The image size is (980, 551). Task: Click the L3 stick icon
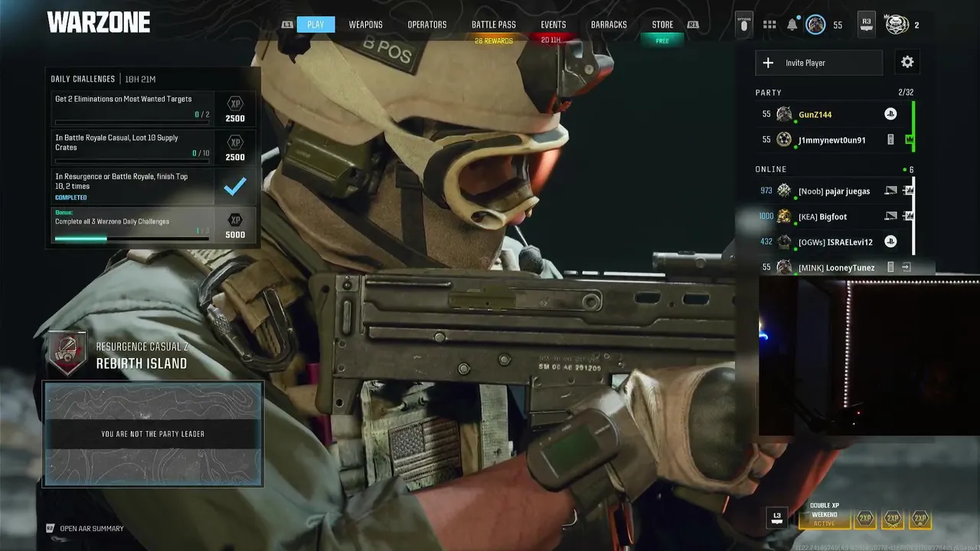[777, 517]
